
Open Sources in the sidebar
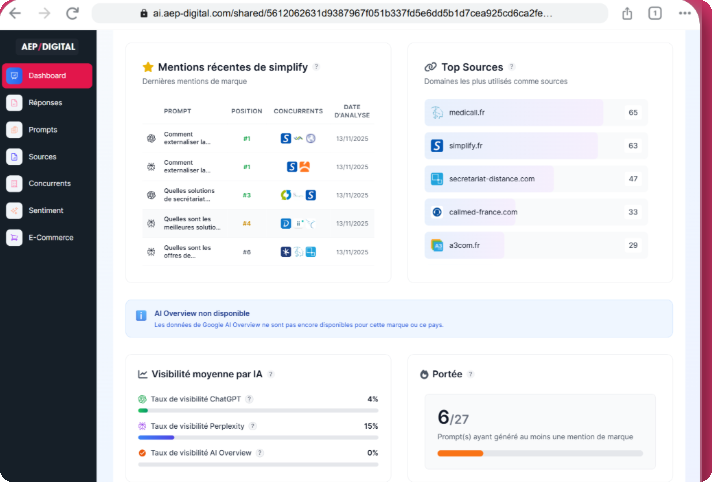pyautogui.click(x=47, y=157)
